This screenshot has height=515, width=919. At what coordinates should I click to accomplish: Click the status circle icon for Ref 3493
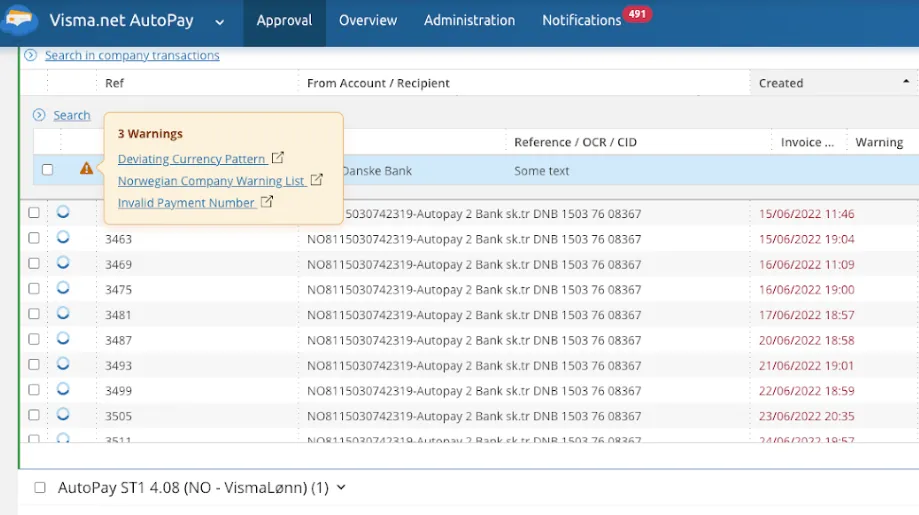click(63, 363)
